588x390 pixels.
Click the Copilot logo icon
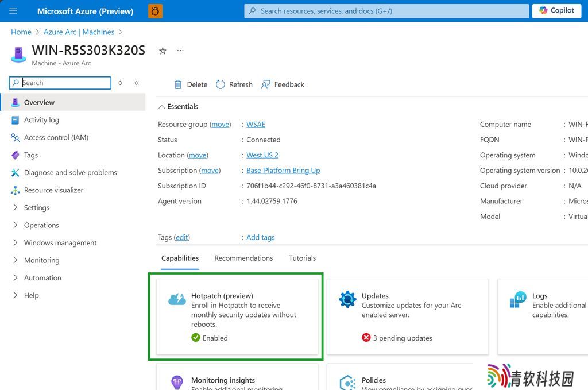543,10
